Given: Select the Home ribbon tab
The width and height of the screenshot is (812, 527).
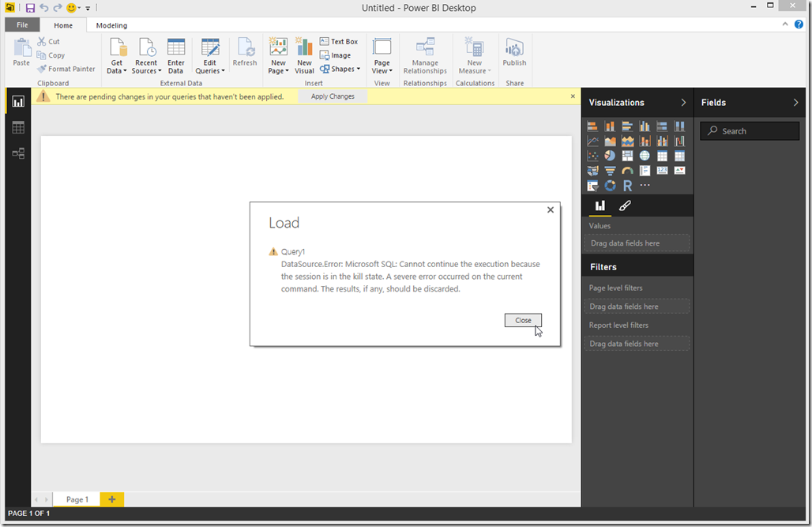Looking at the screenshot, I should pyautogui.click(x=63, y=25).
